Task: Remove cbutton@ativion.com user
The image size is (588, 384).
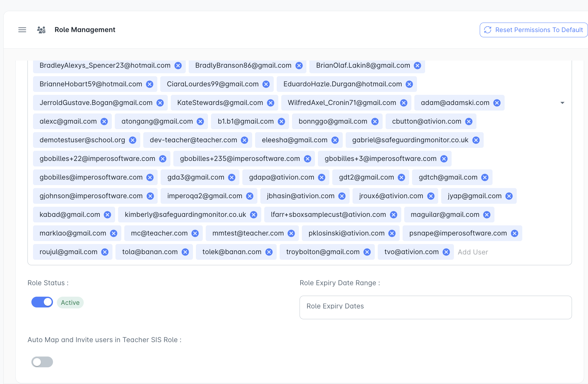Action: [469, 122]
